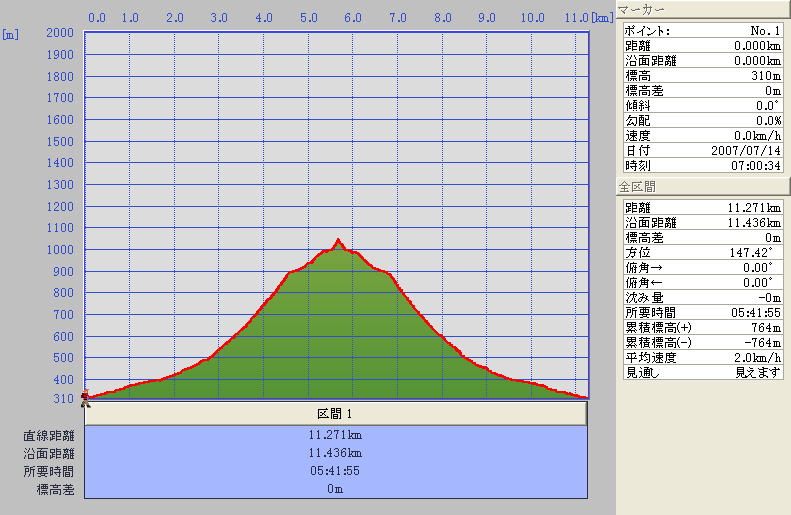Click the 05:41:55 value below chart
This screenshot has width=791, height=515.
click(x=335, y=471)
